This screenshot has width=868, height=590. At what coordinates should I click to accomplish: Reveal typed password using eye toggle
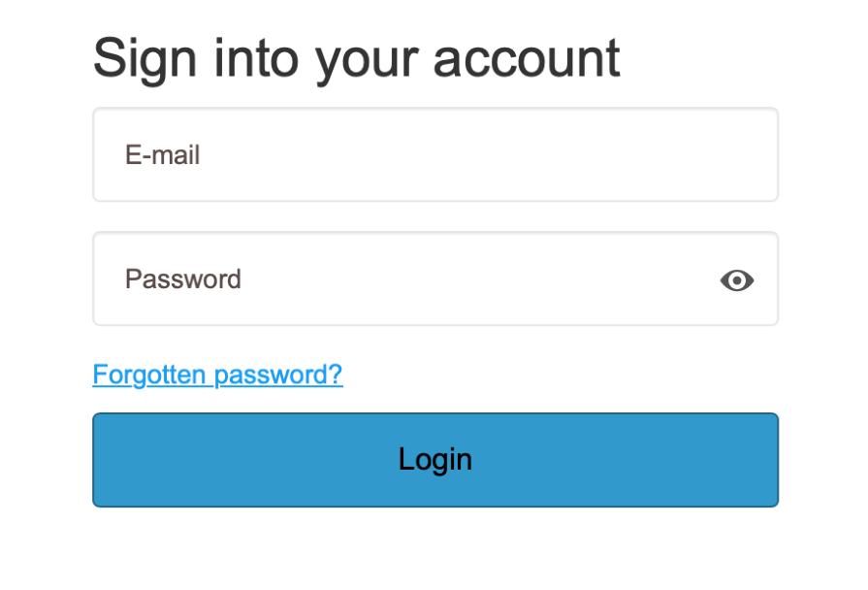point(737,280)
